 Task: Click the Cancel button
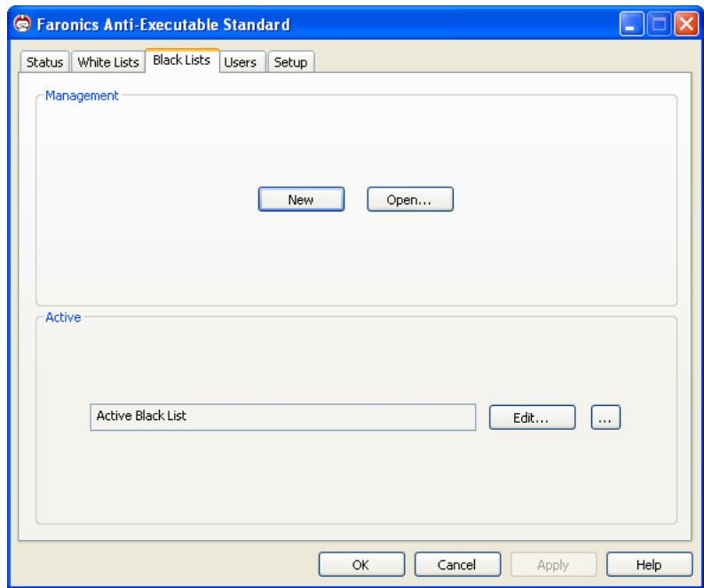point(457,565)
